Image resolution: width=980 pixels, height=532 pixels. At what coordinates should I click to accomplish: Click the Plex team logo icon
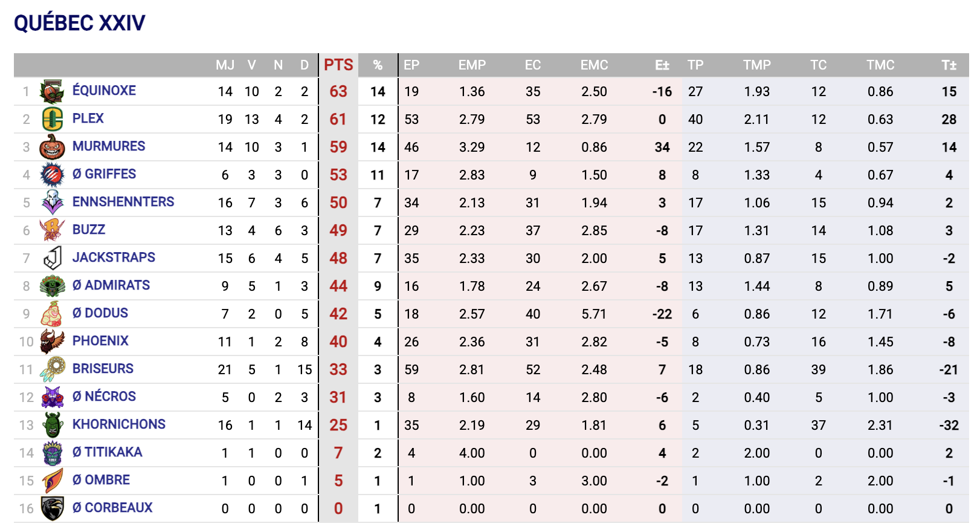(52, 119)
